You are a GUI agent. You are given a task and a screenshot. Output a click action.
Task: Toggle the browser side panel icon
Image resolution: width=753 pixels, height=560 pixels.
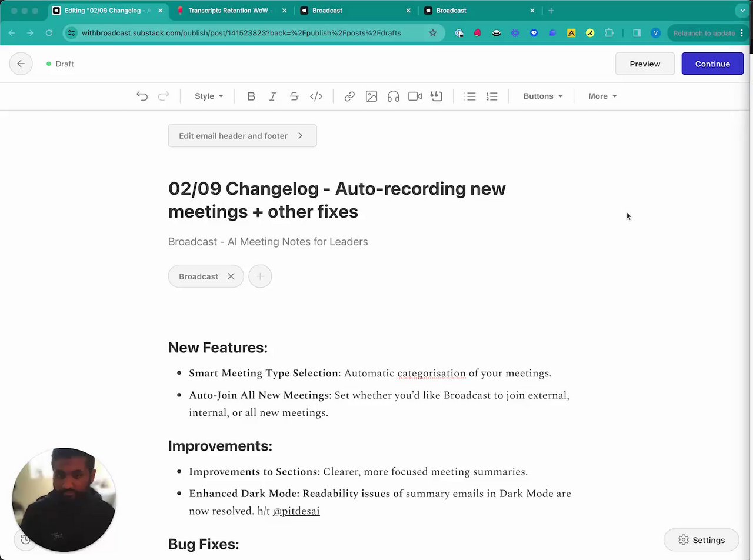click(x=637, y=33)
